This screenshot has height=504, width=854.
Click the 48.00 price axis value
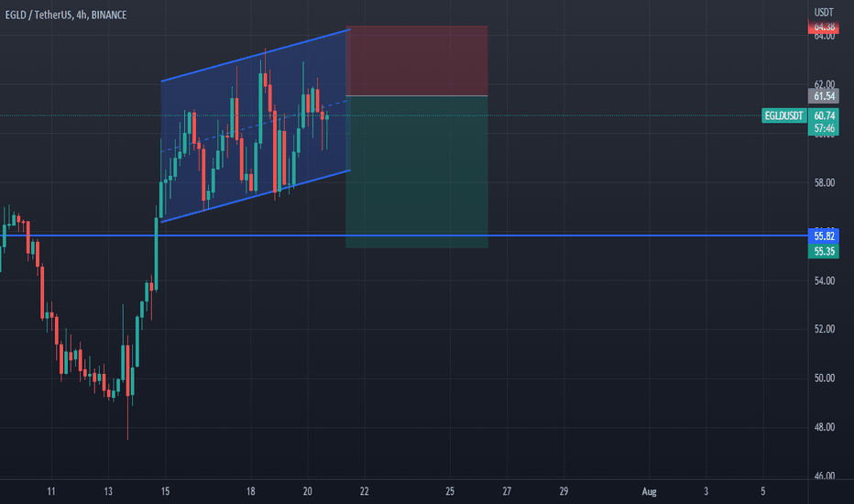tap(824, 427)
